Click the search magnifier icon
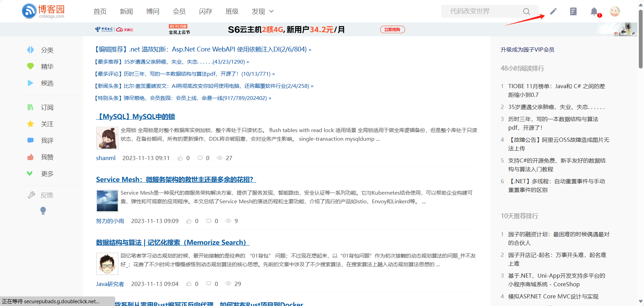This screenshot has height=306, width=644. (x=526, y=11)
